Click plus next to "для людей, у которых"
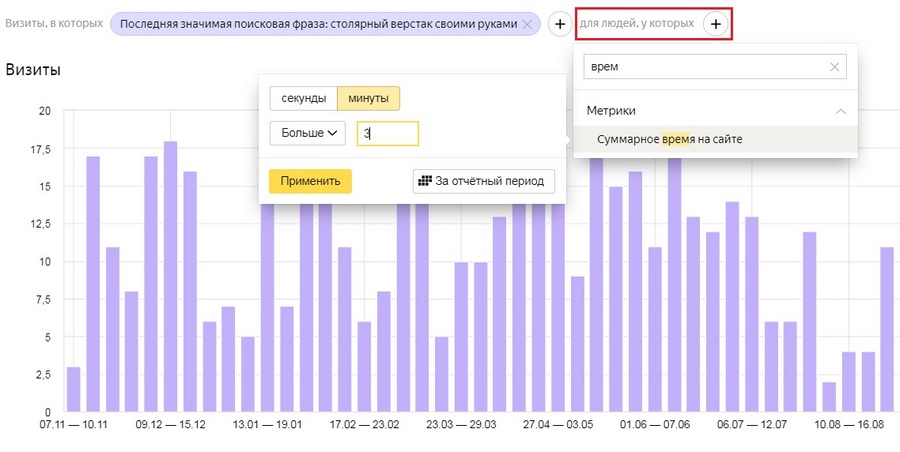 click(715, 23)
